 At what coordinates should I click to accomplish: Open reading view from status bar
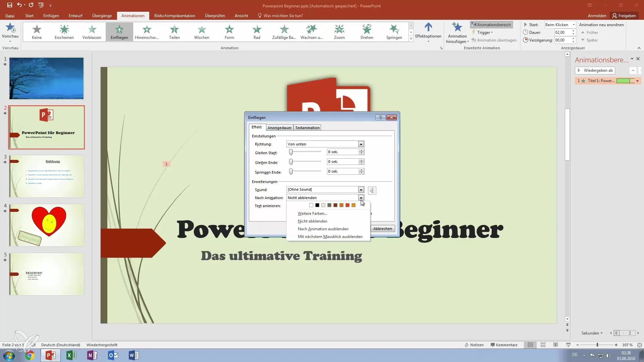556,345
